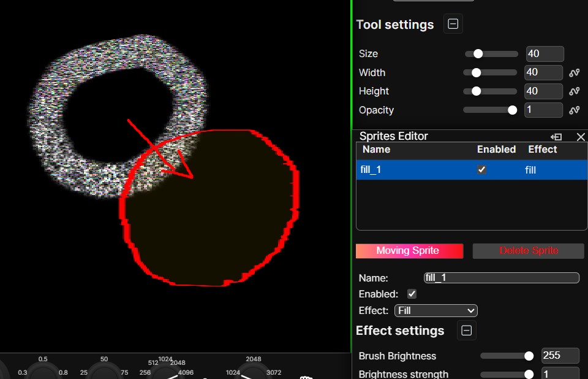Adjust the Size slider
This screenshot has height=379, width=588.
click(491, 54)
